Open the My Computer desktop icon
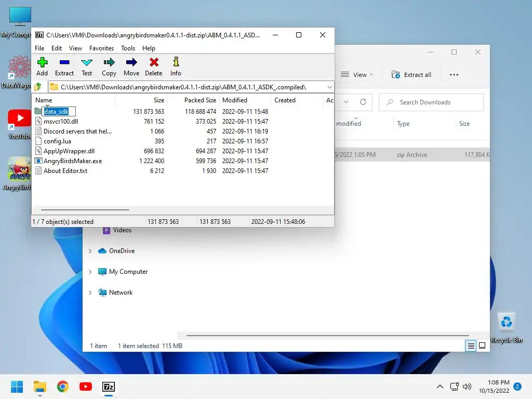Screen dimensions: 532x399 click(x=17, y=22)
